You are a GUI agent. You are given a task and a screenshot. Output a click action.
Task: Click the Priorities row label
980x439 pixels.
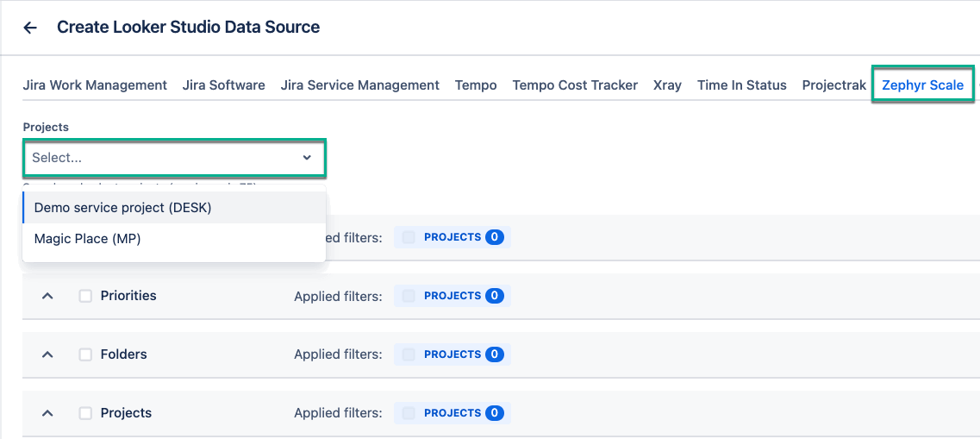(x=128, y=296)
